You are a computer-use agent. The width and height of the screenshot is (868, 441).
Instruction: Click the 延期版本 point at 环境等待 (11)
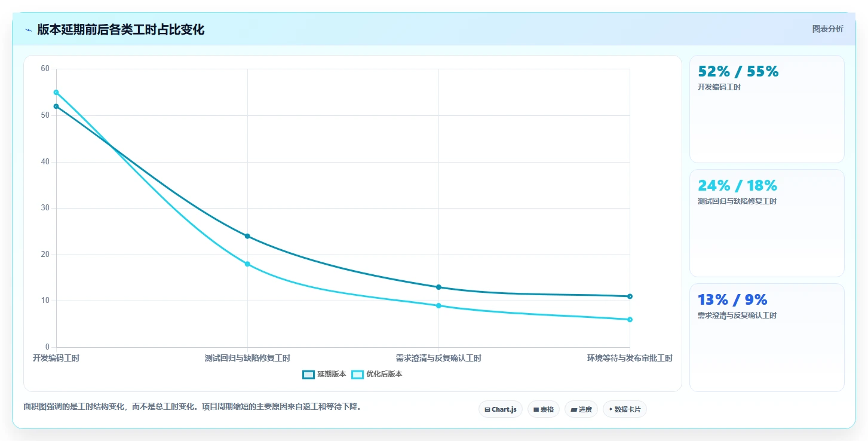tap(630, 296)
